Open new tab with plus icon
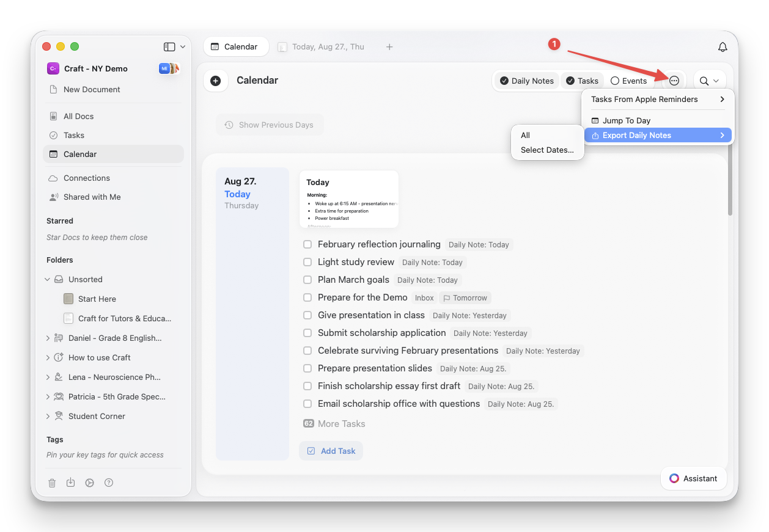Image resolution: width=769 pixels, height=532 pixels. pyautogui.click(x=389, y=47)
